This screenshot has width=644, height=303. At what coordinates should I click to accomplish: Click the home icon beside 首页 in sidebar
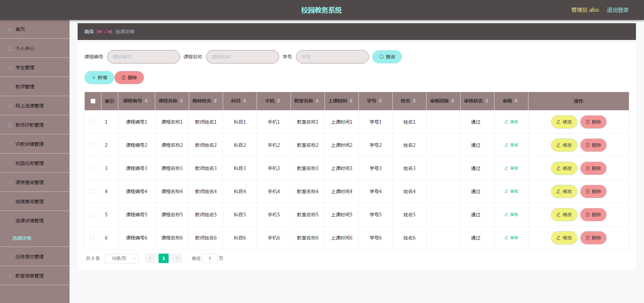[x=10, y=30]
